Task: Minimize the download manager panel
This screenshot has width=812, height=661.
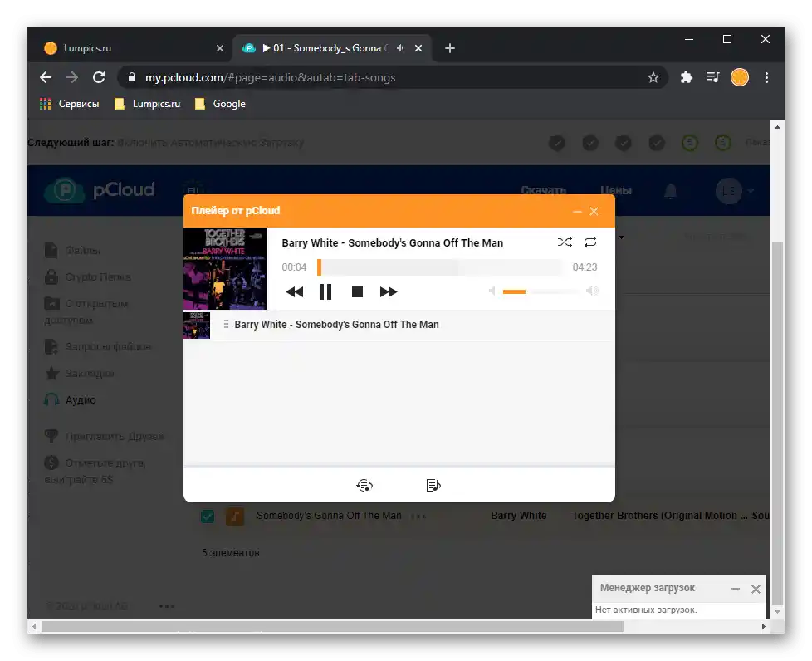Action: (x=736, y=589)
